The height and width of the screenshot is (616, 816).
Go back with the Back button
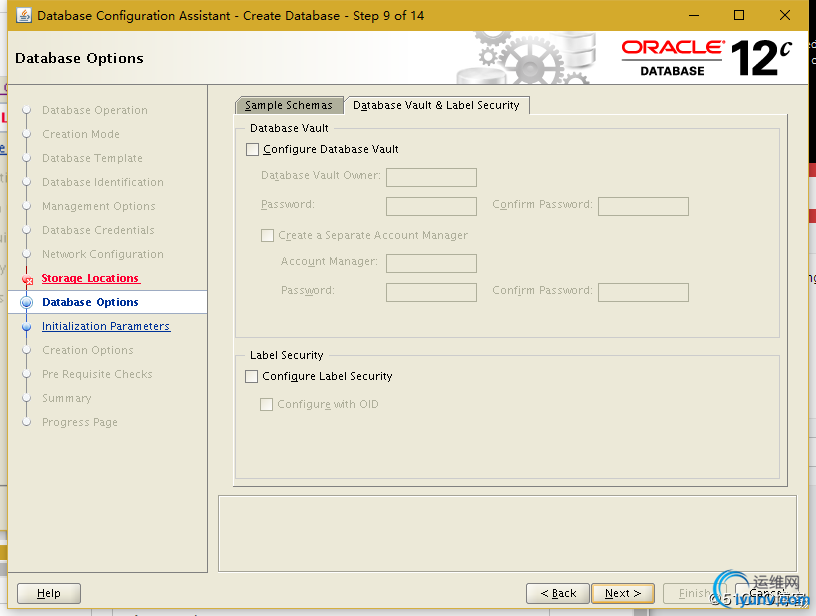[558, 593]
